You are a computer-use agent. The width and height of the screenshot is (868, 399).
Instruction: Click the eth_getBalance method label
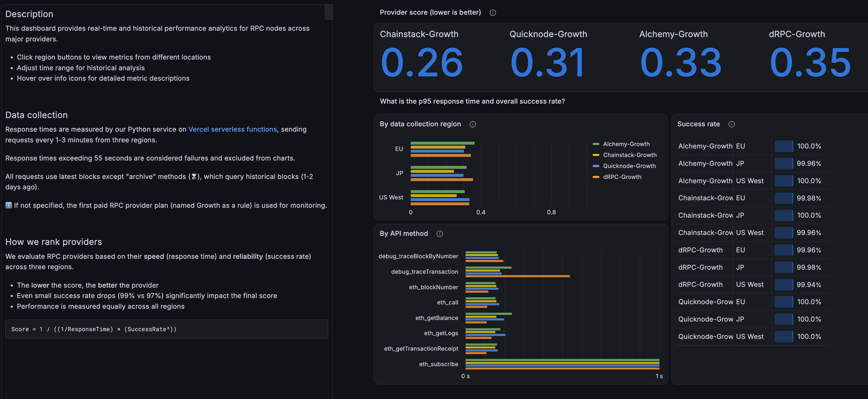point(437,318)
